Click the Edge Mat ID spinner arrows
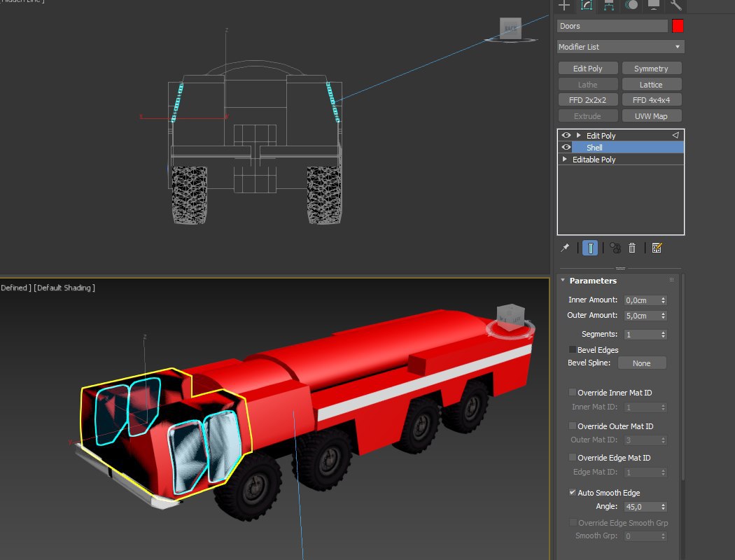 [x=664, y=472]
